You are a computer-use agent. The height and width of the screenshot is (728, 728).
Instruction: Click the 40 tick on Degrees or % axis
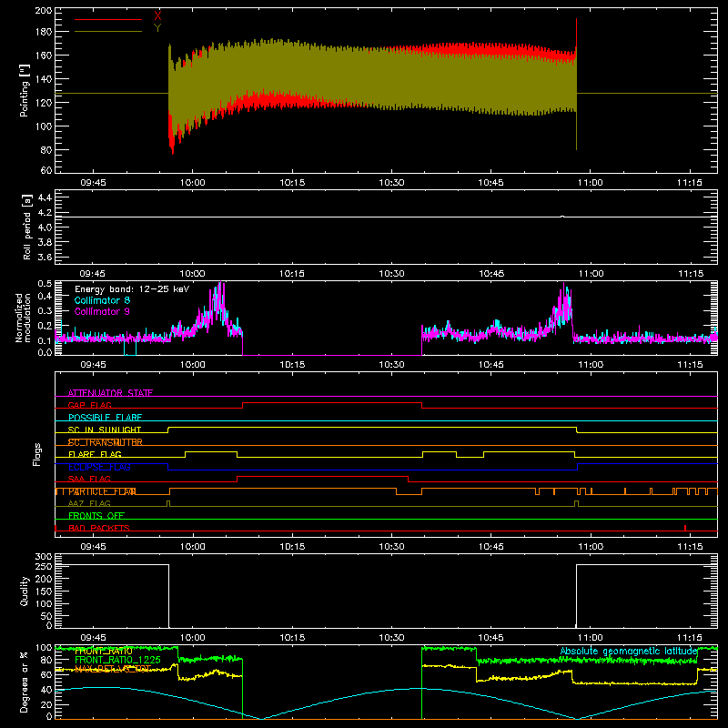46,690
